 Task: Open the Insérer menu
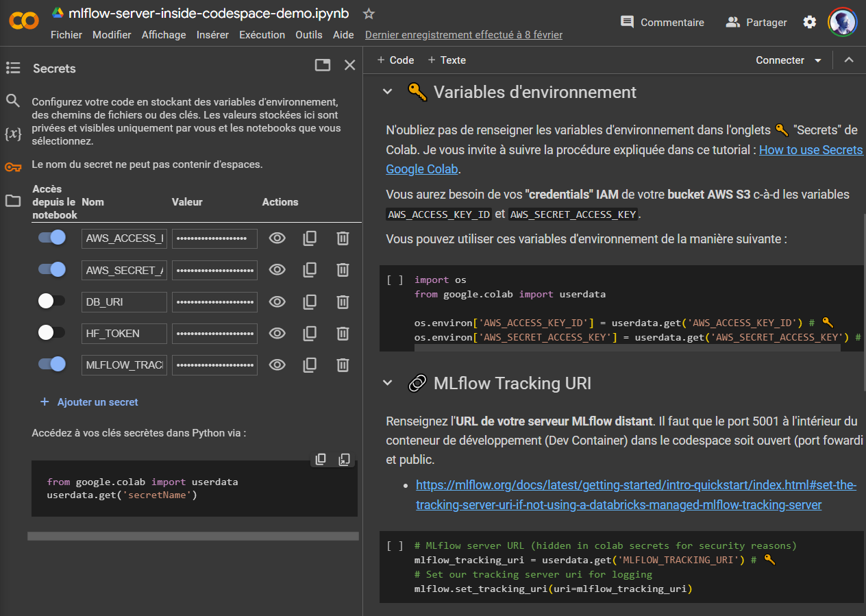212,35
